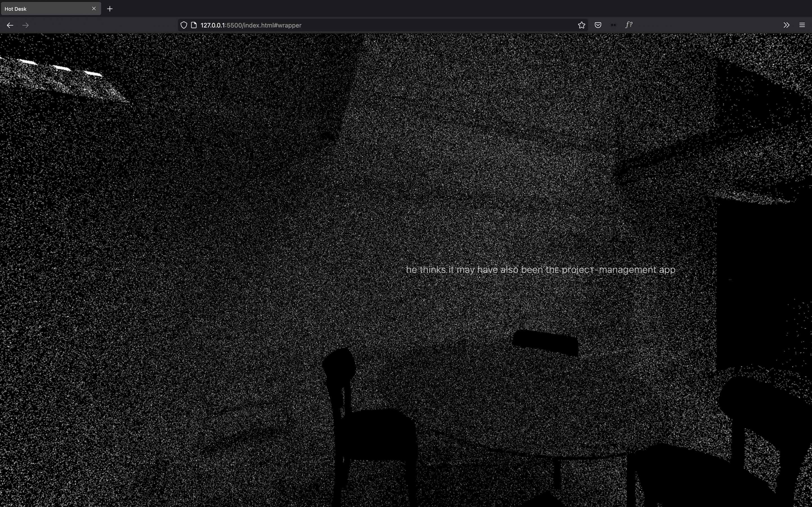Go back to the previous page
This screenshot has width=812, height=507.
(10, 25)
